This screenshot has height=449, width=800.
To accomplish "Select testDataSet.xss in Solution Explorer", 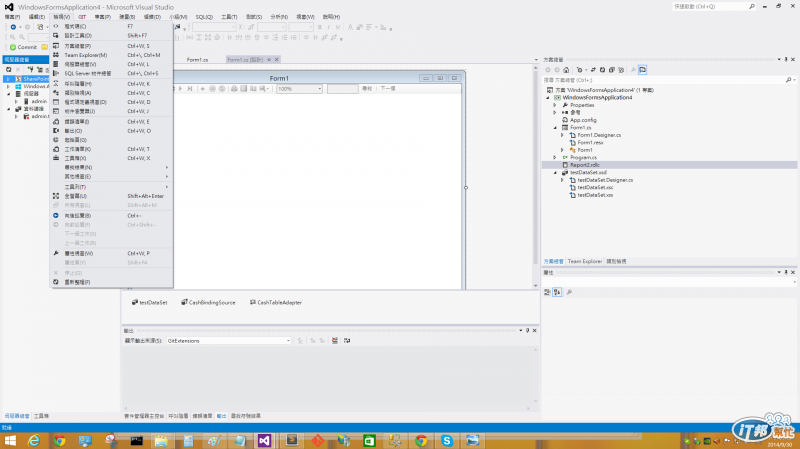I will [x=595, y=195].
